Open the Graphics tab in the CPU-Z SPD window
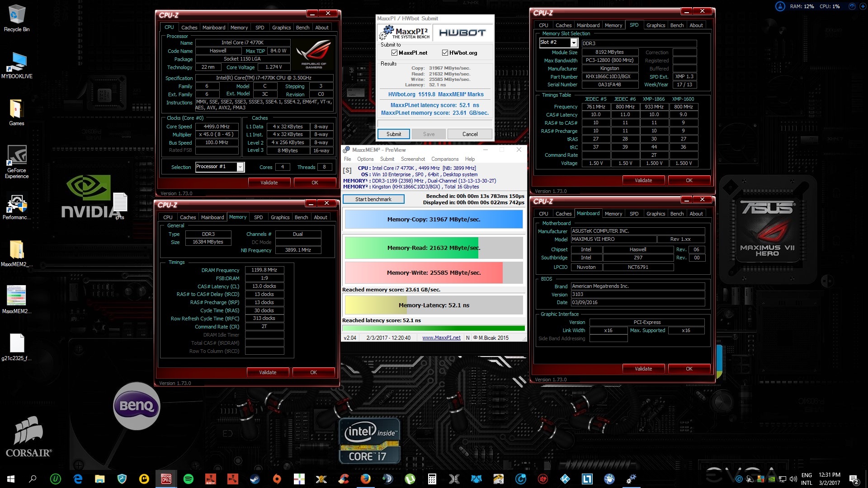868x488 pixels. 656,25
